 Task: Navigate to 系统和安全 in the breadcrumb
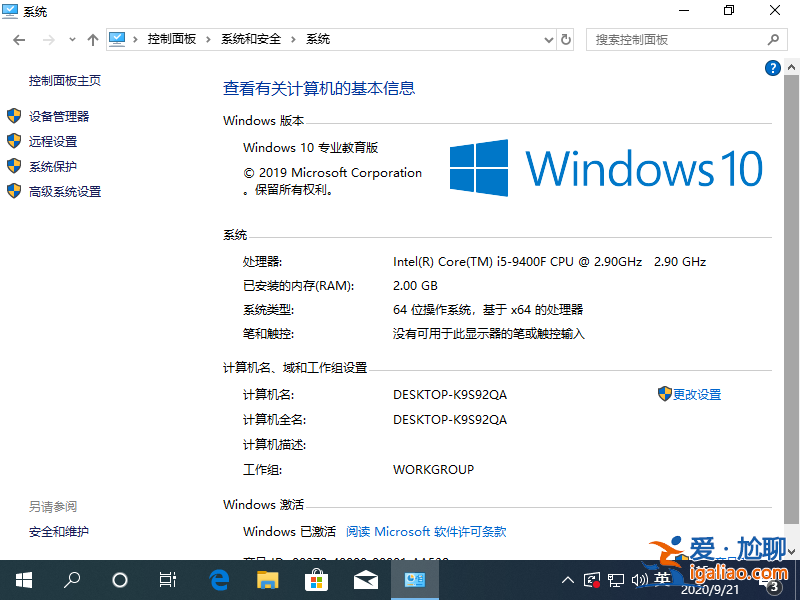coord(252,39)
